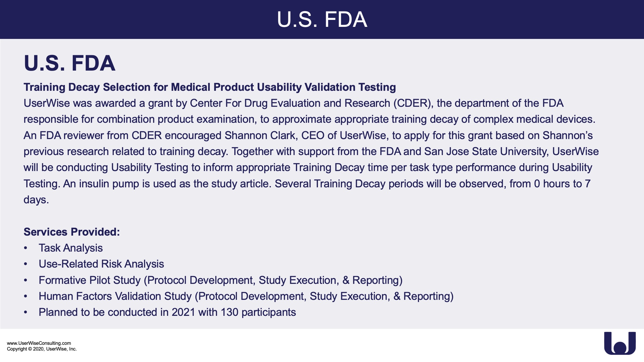Viewport: 644px width, 362px height.
Task: Select the Human Factors Validation Study bullet
Action: 246,296
